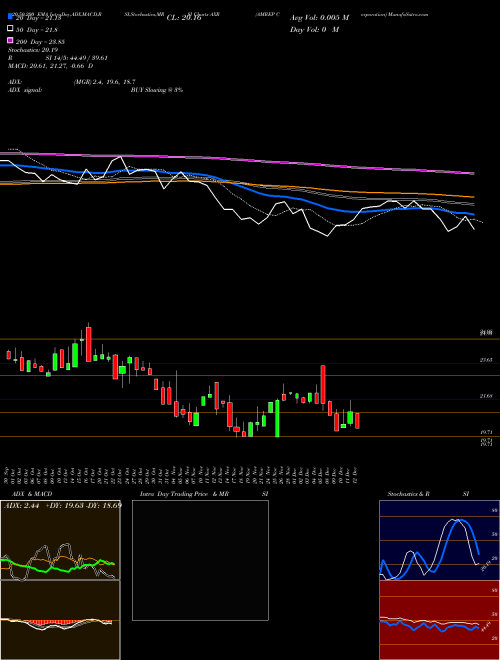Viewport: 500px width, 660px height.
Task: Click the MACD: 20.61, 21.27 readout line
Action: click(x=51, y=66)
